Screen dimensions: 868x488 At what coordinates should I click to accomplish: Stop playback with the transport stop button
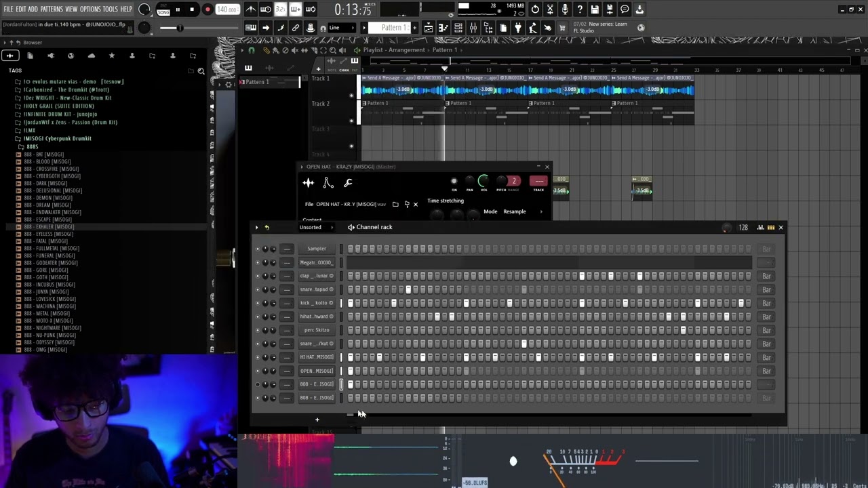point(192,9)
